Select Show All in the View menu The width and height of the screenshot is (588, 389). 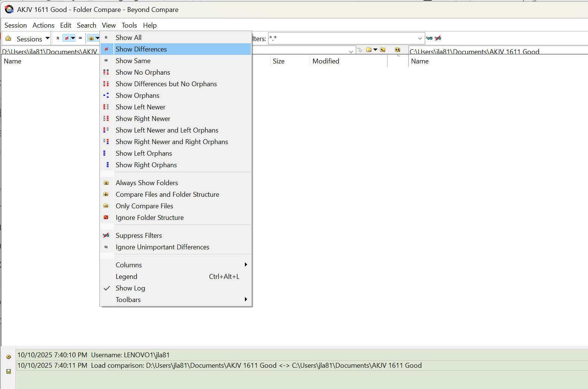point(175,38)
